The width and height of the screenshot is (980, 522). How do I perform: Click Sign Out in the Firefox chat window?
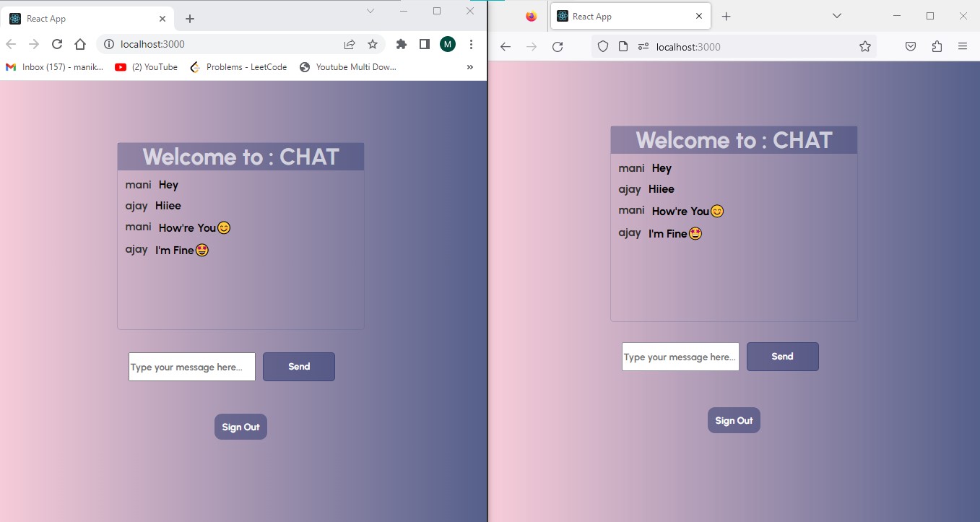point(734,419)
